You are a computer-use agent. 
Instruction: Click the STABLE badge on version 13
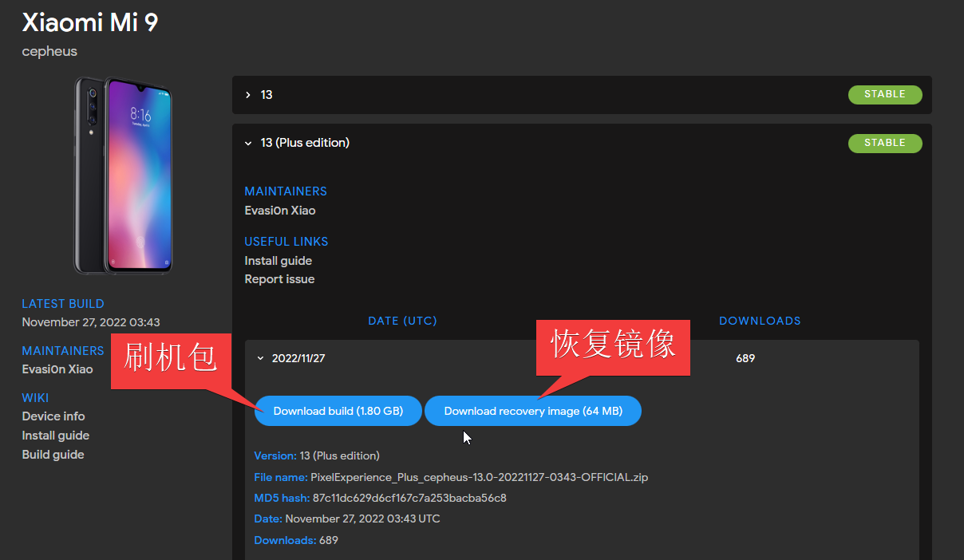884,95
